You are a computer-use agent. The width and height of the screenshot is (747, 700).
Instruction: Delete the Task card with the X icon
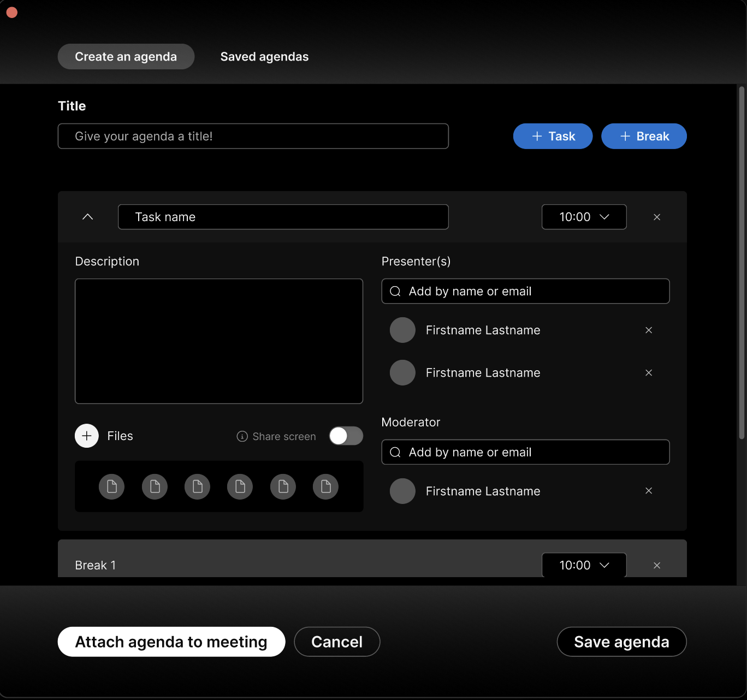pyautogui.click(x=657, y=217)
